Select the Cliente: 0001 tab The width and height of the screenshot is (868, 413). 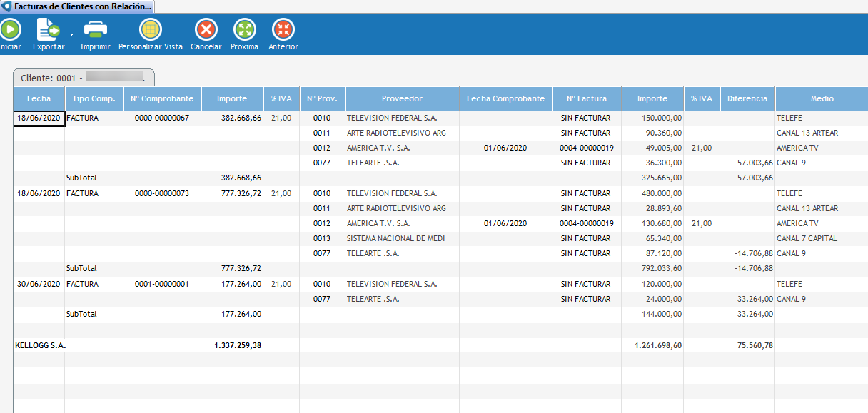83,77
